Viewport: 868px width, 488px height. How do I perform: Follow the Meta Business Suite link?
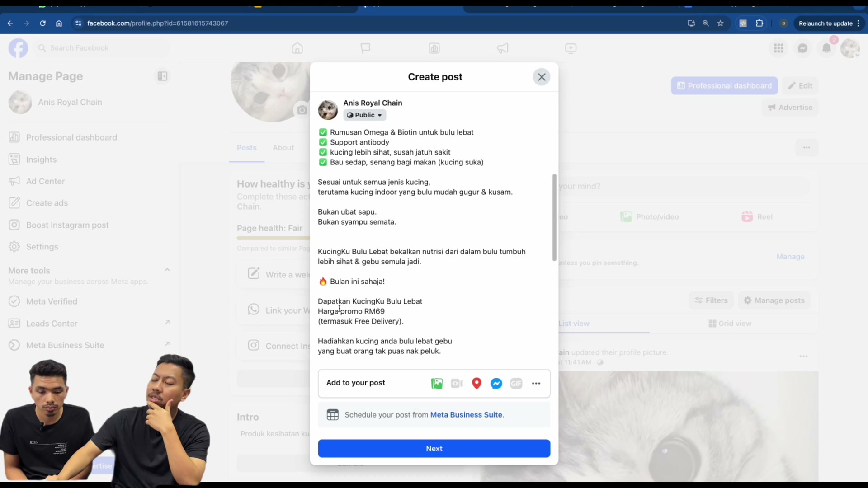(466, 415)
